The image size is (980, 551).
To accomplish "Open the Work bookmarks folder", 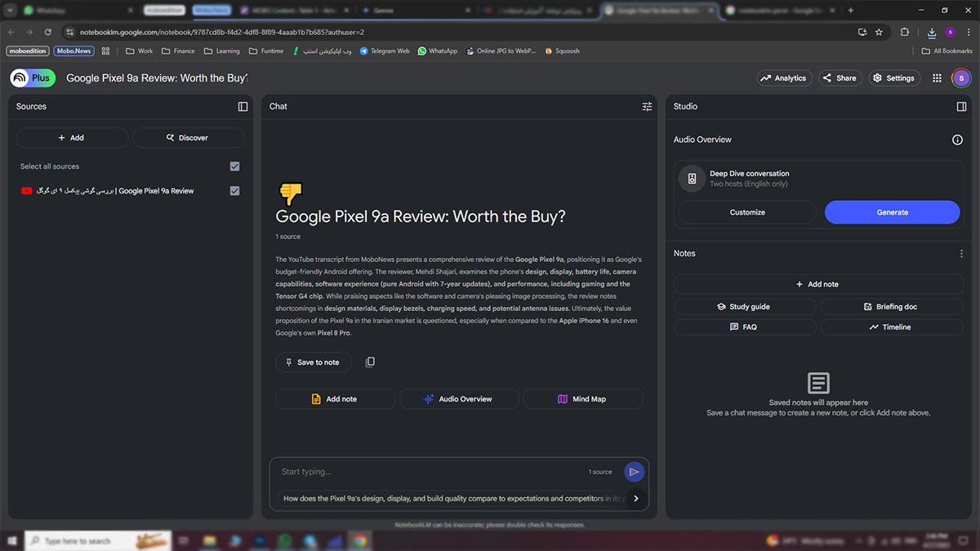I will 140,51.
